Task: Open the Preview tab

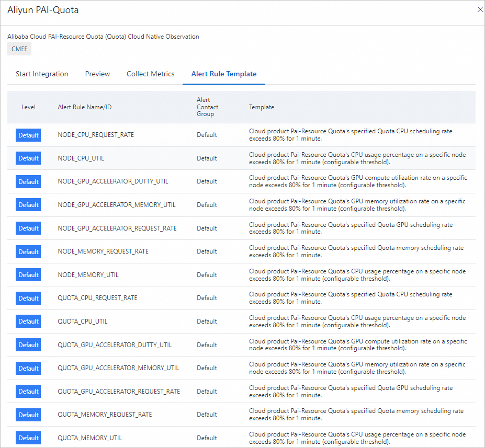Action: pyautogui.click(x=97, y=74)
